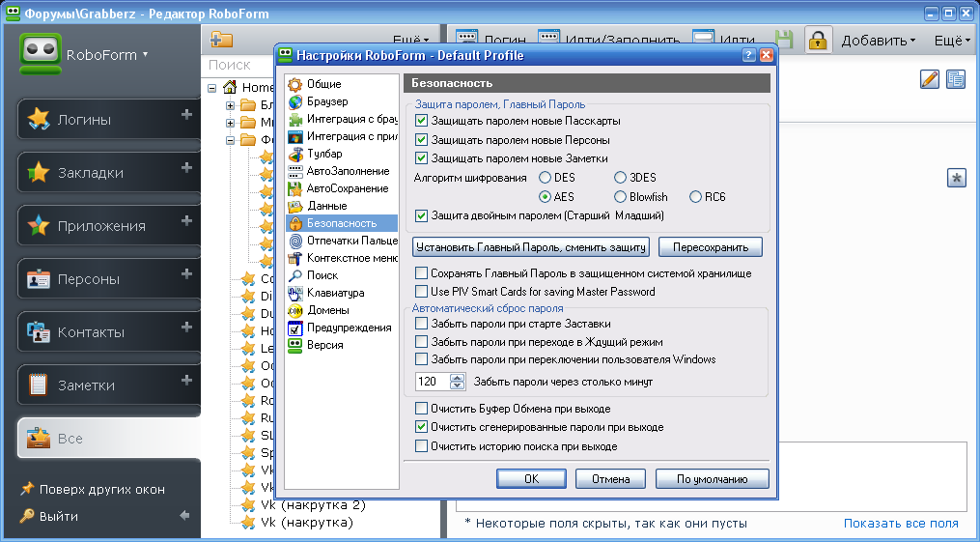Enable Очистить Буфер Обмена при выходе
980x542 pixels.
[x=421, y=409]
